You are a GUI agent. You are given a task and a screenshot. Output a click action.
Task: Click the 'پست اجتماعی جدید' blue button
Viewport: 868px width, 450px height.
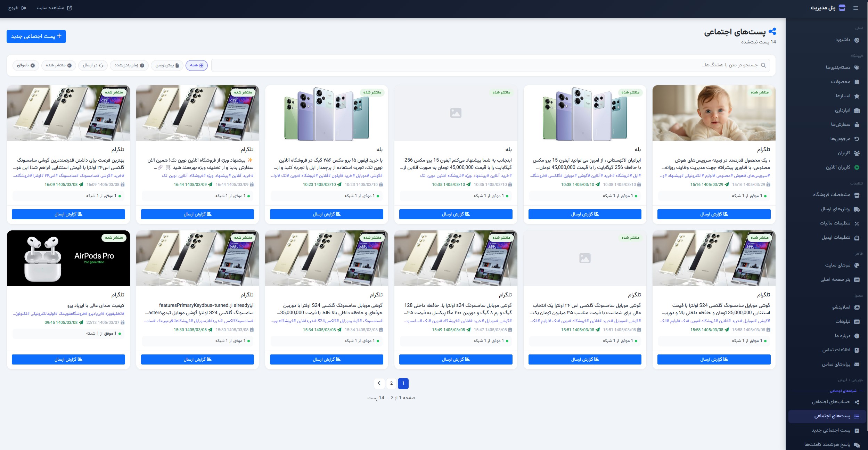[x=36, y=36]
